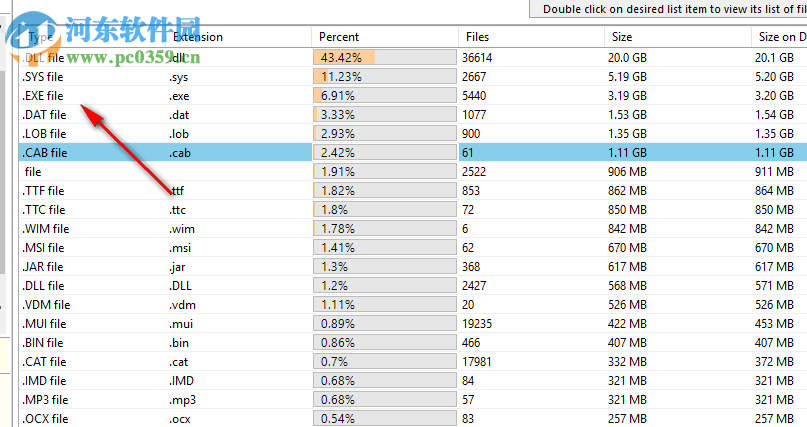
Task: Click the 36614 files count cell
Action: point(477,58)
